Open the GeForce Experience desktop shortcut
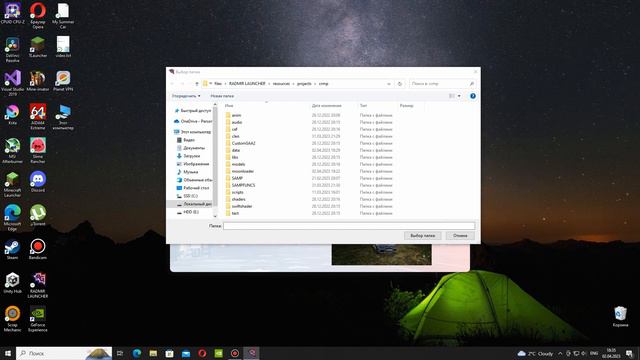Viewport: 640px width, 360px height. (x=38, y=319)
